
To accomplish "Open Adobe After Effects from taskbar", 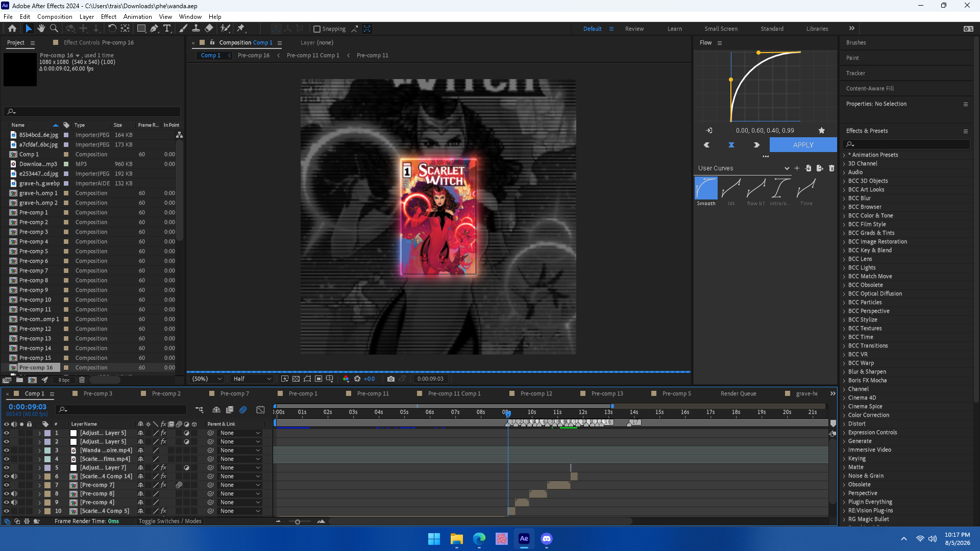I will pyautogui.click(x=524, y=539).
